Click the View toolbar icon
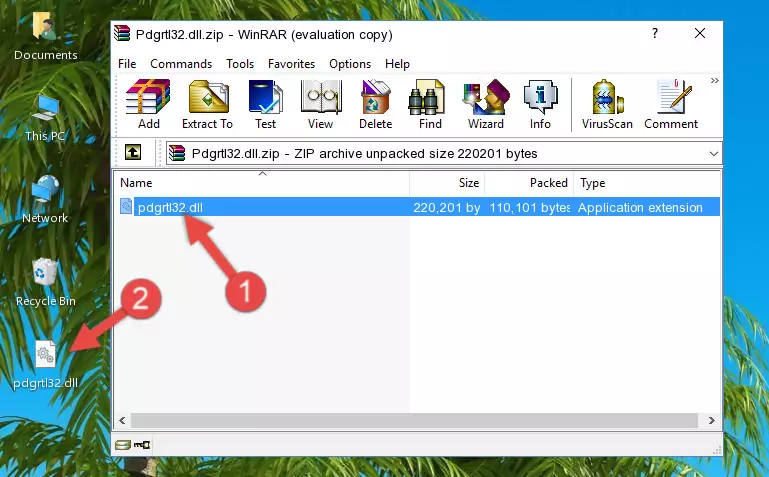 (x=321, y=104)
